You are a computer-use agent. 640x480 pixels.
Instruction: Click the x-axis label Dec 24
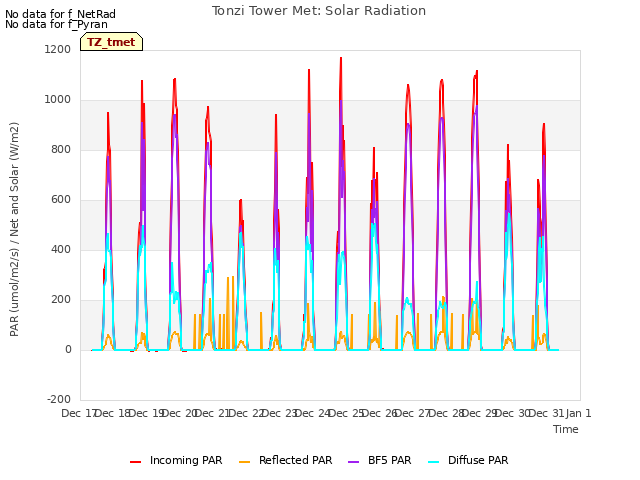point(311,413)
